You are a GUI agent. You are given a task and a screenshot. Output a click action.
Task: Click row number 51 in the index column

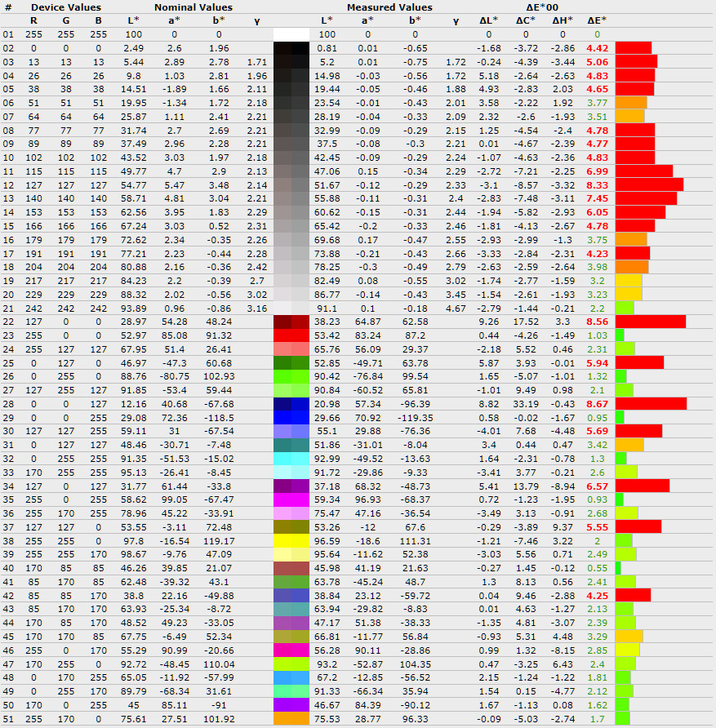point(8,719)
